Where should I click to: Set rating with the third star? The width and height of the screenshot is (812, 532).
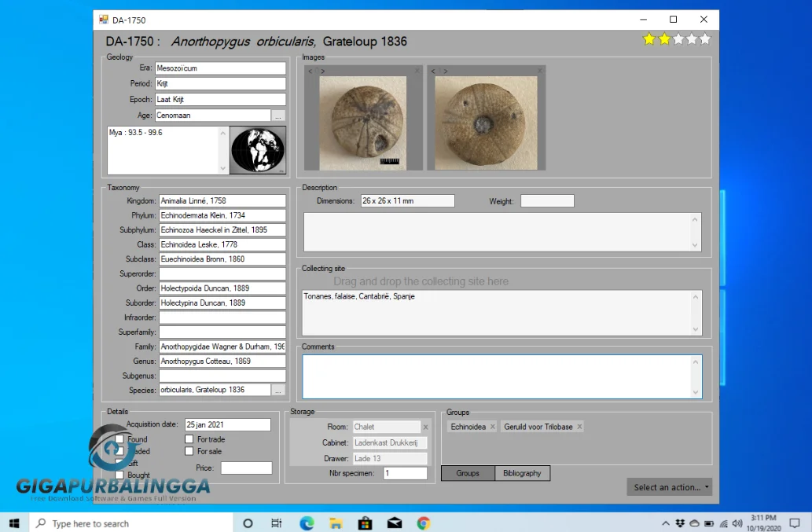tap(678, 39)
